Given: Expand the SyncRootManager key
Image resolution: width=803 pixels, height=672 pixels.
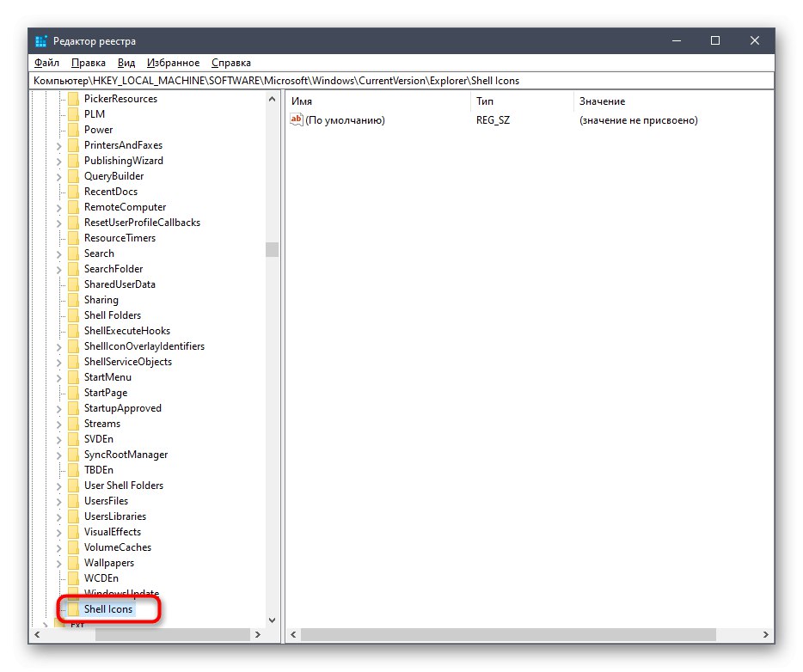Looking at the screenshot, I should coord(58,455).
